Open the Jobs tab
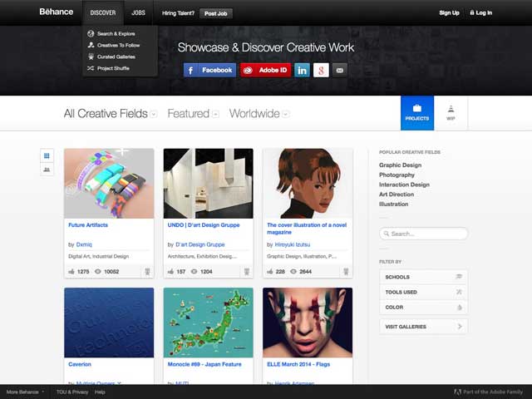The height and width of the screenshot is (399, 532). coord(138,12)
